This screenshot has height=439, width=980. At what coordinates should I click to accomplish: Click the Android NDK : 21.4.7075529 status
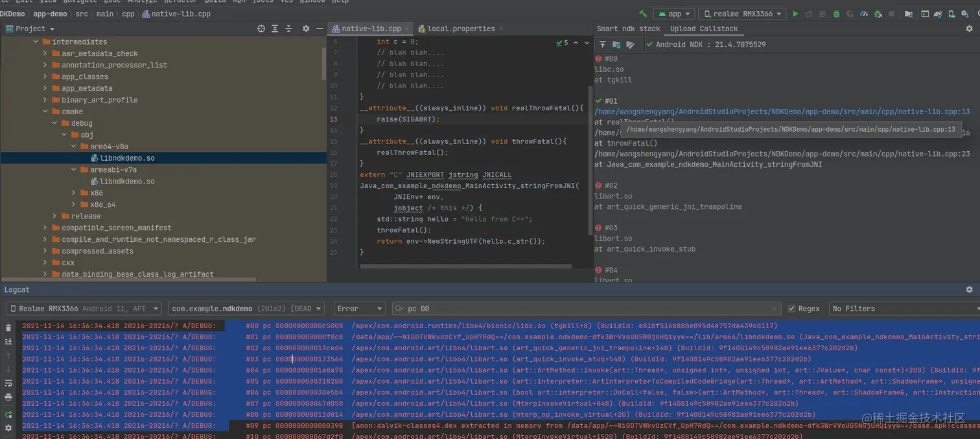[710, 45]
